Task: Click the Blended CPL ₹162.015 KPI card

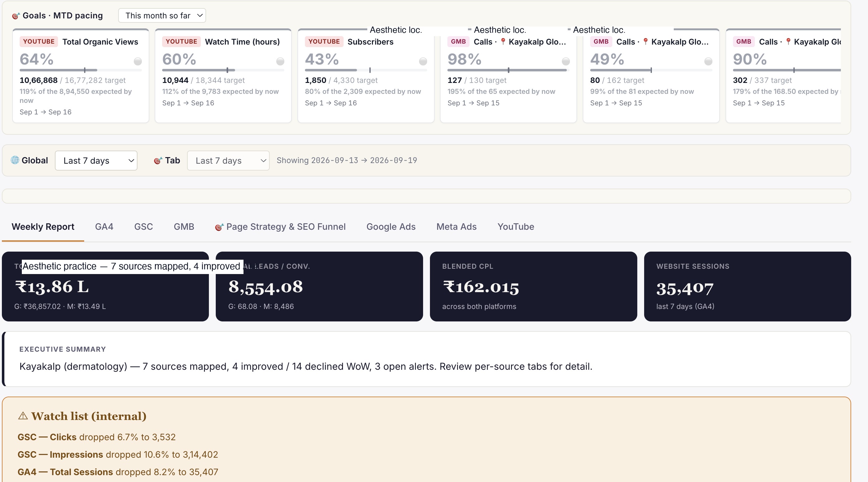Action: [x=533, y=287]
